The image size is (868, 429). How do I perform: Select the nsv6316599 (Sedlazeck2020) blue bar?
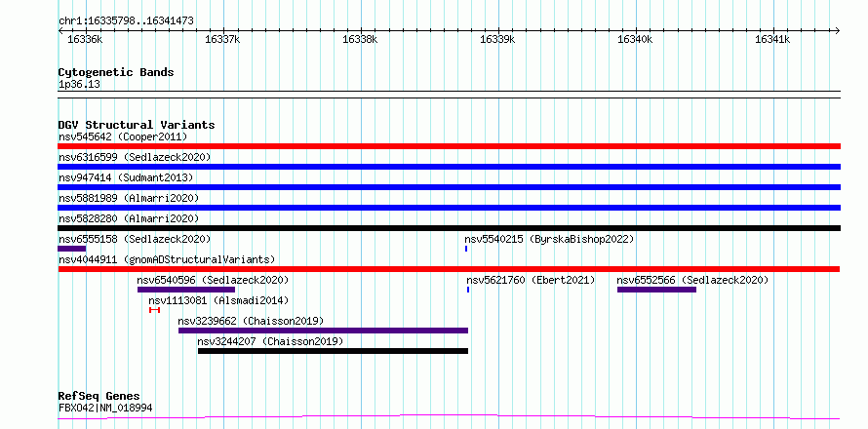click(x=449, y=167)
